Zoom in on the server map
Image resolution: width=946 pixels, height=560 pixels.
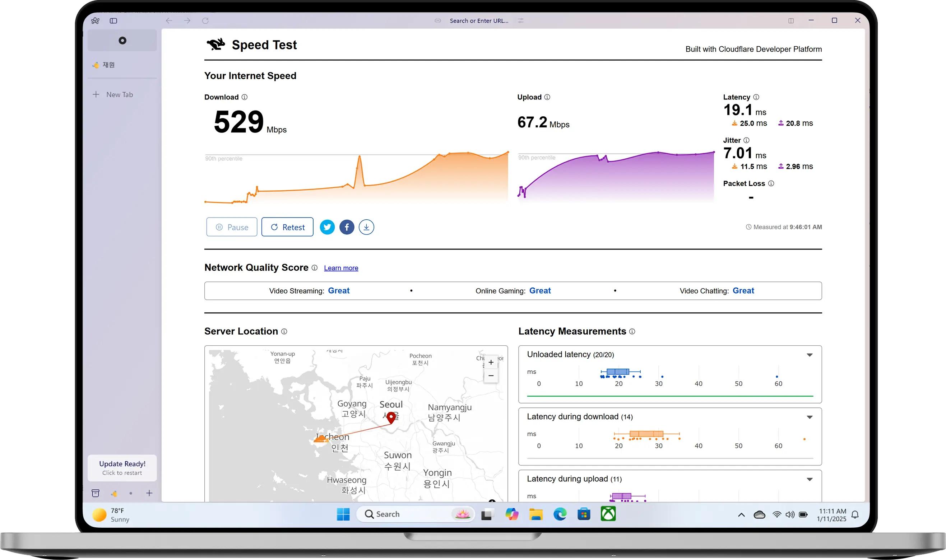[491, 362]
